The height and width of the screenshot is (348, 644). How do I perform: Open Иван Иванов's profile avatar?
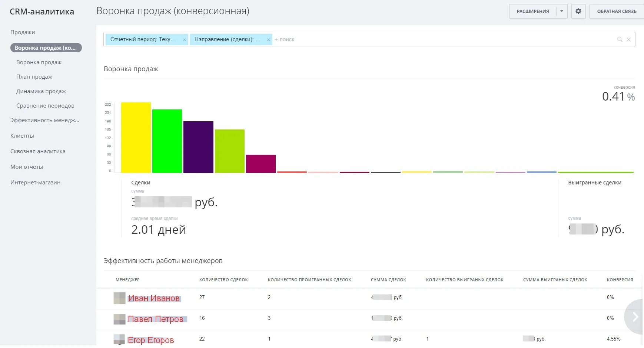pyautogui.click(x=119, y=298)
